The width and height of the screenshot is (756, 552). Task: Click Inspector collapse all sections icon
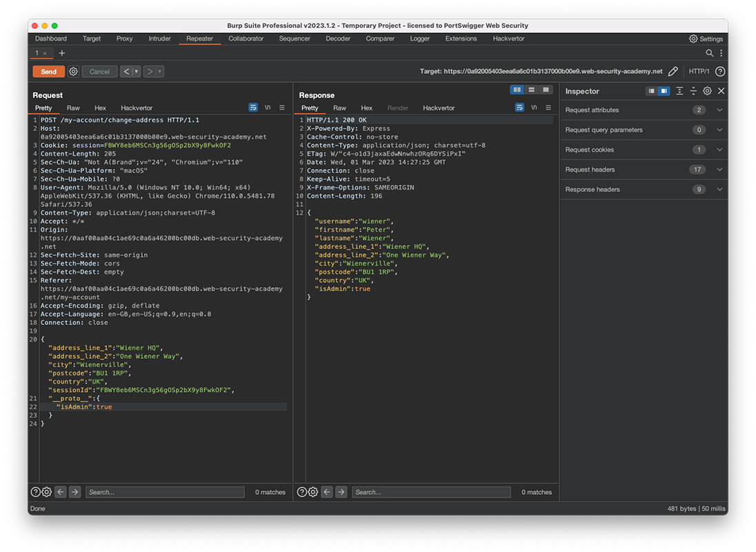[x=693, y=91]
